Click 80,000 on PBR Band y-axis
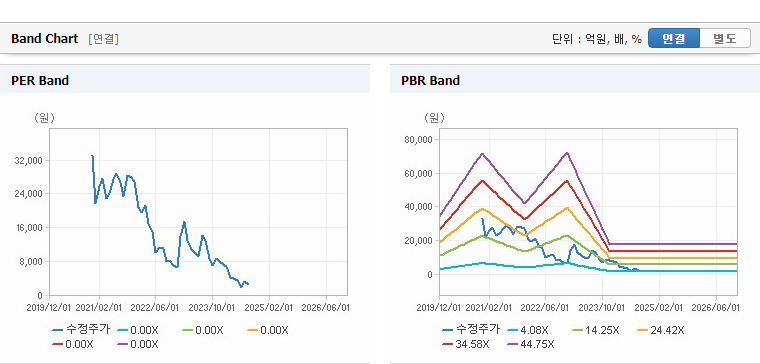 pos(418,140)
